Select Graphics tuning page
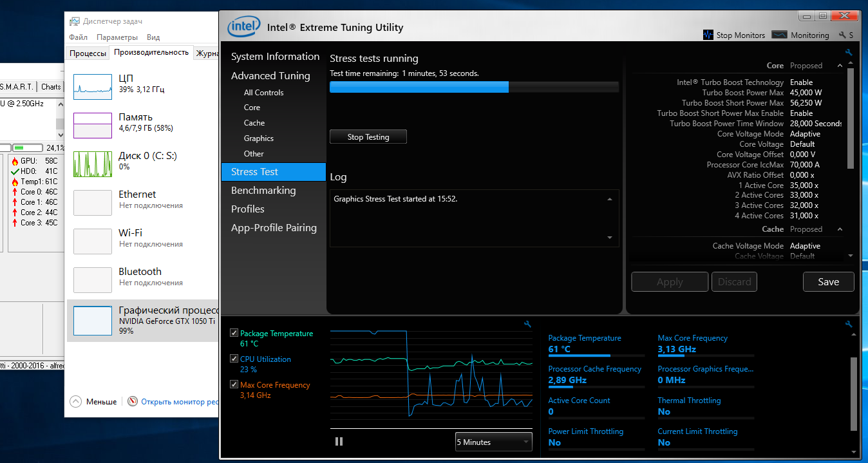Viewport: 868px width, 463px height. 258,138
